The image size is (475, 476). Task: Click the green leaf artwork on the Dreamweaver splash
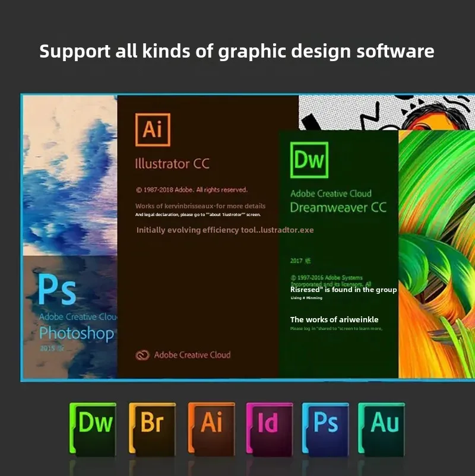pos(436,255)
